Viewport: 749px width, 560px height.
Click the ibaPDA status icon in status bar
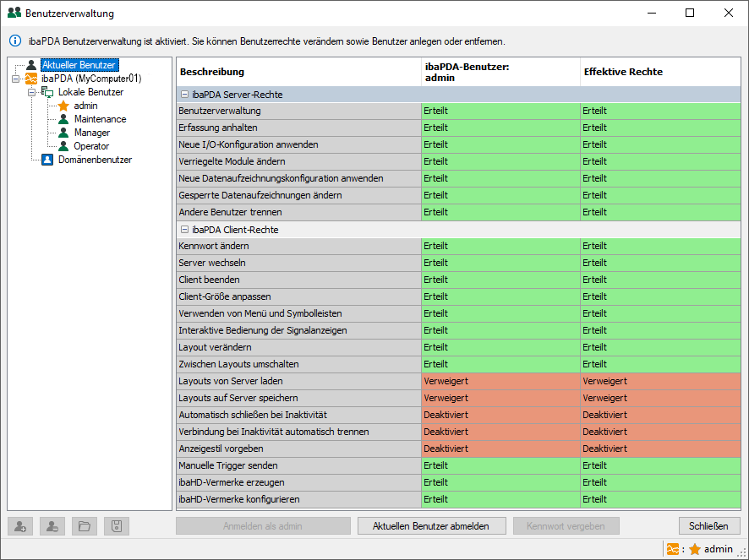click(673, 549)
